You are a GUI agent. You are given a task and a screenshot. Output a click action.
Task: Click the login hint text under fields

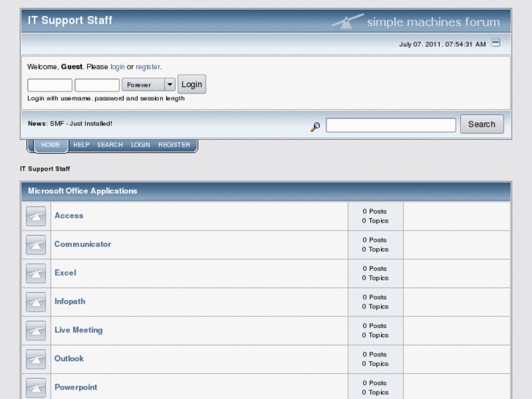(106, 99)
